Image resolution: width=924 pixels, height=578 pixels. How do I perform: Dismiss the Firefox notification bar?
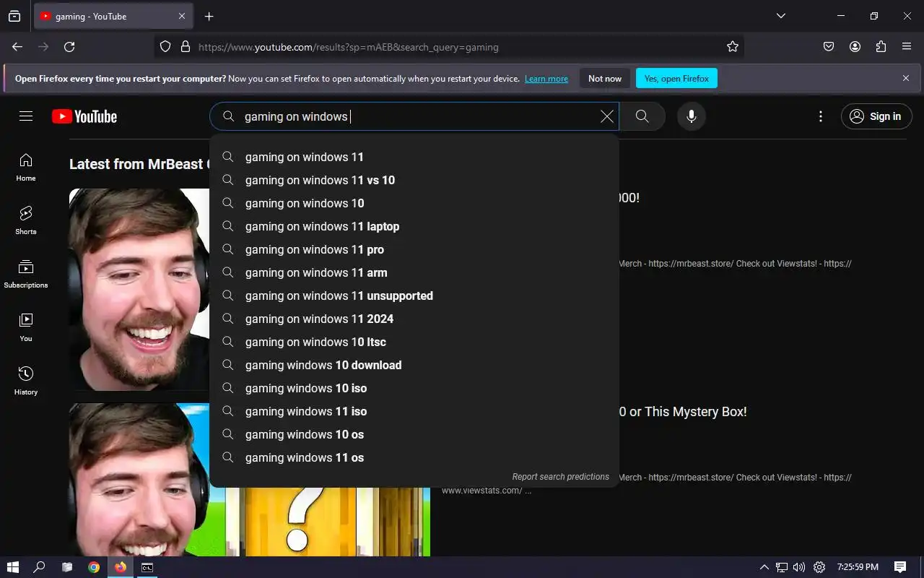(x=906, y=78)
